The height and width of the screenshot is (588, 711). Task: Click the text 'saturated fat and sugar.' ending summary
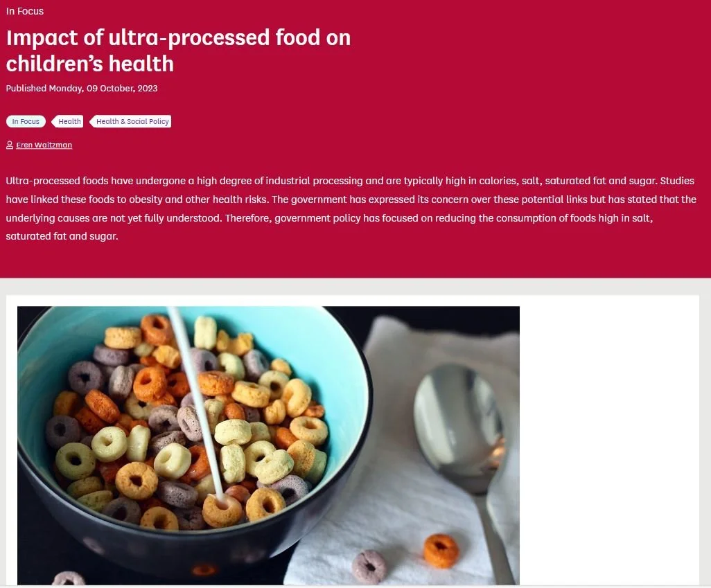pos(62,236)
